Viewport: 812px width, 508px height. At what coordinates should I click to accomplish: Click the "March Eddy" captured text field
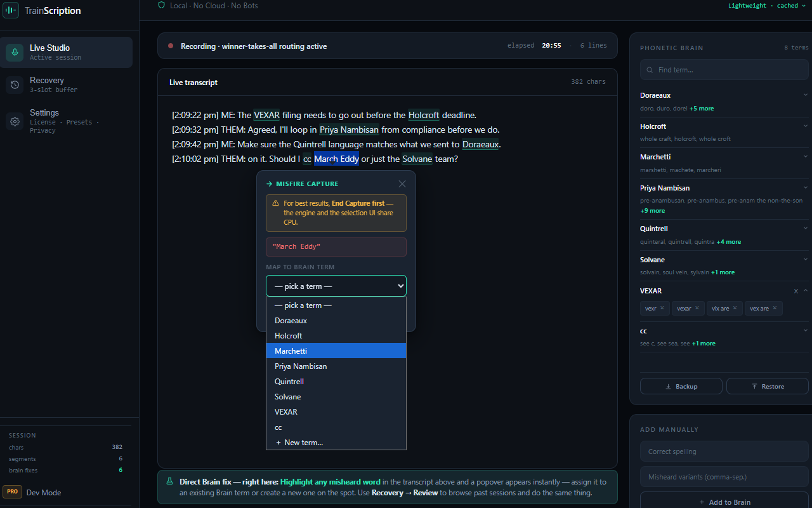[336, 246]
